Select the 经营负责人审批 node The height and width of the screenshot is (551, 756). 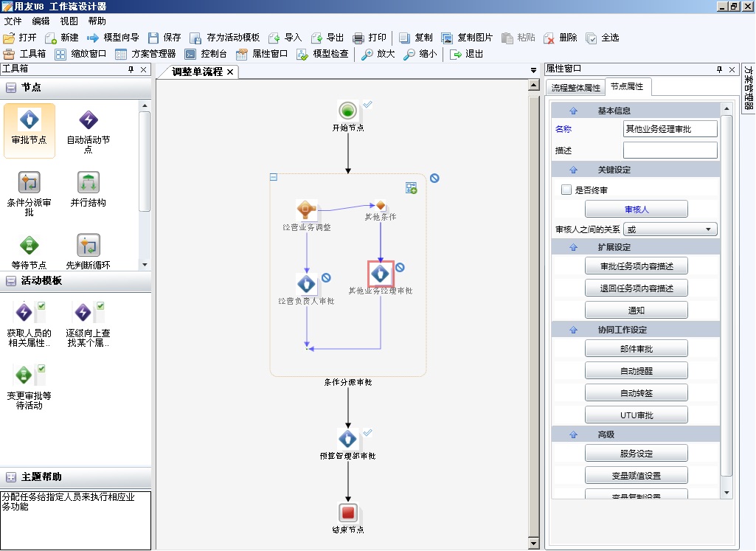(x=306, y=284)
